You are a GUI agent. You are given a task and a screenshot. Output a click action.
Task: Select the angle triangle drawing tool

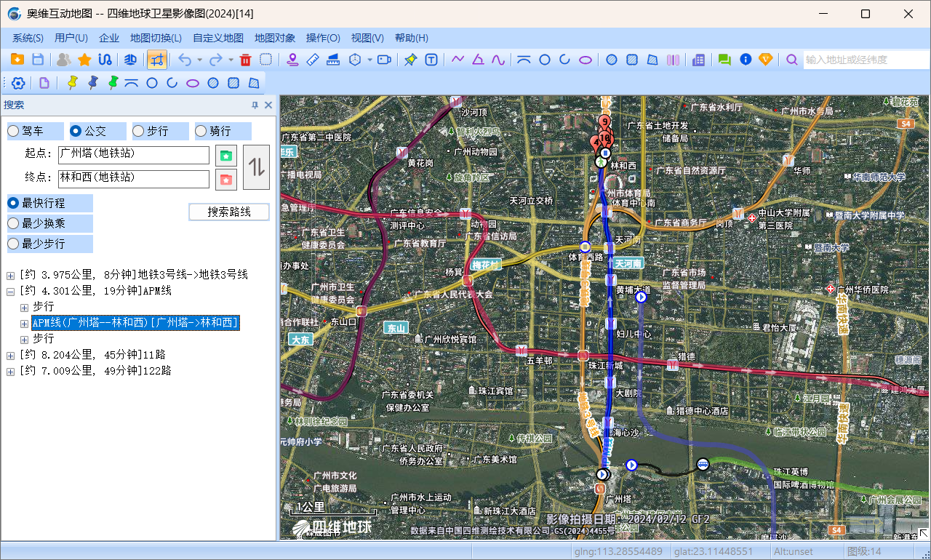[478, 60]
